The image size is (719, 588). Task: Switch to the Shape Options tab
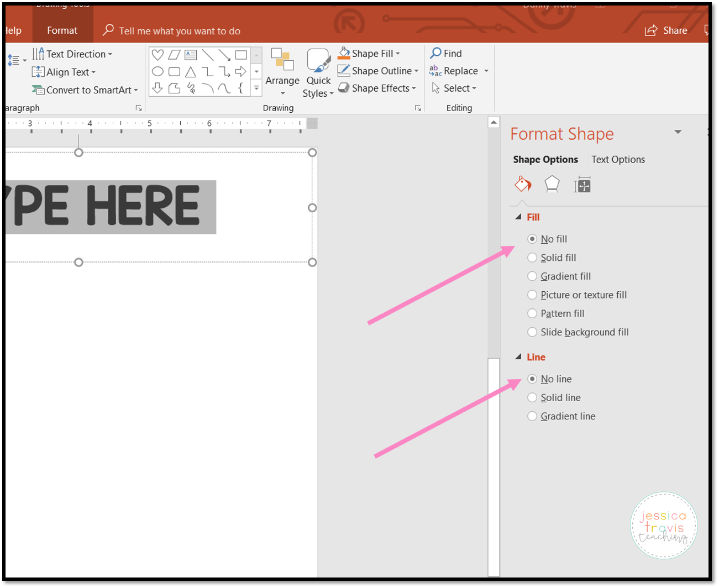[545, 159]
